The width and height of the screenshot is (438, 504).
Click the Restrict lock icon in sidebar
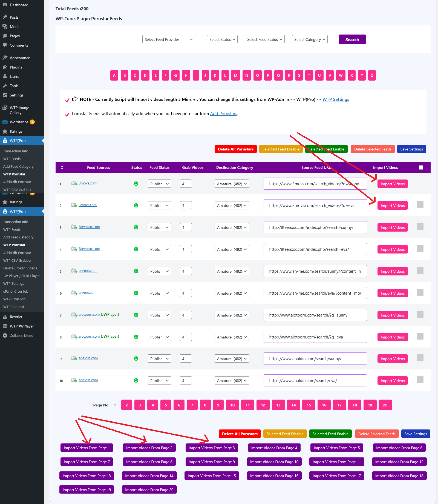tap(5, 317)
